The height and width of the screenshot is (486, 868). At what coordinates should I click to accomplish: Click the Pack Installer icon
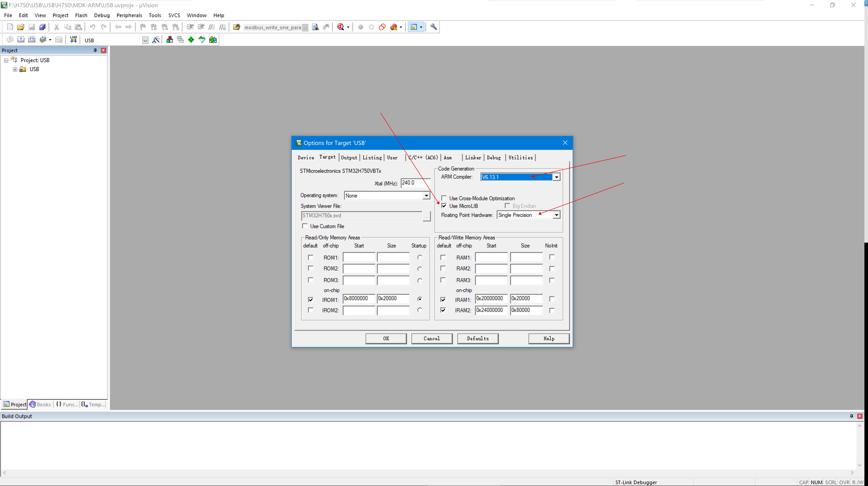pyautogui.click(x=213, y=40)
